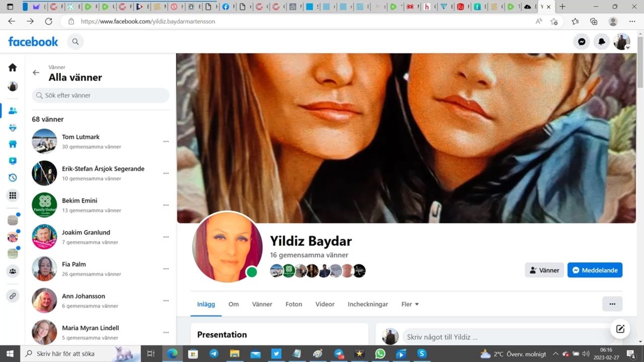
Task: Go back using Alla vänner arrow
Action: (36, 72)
